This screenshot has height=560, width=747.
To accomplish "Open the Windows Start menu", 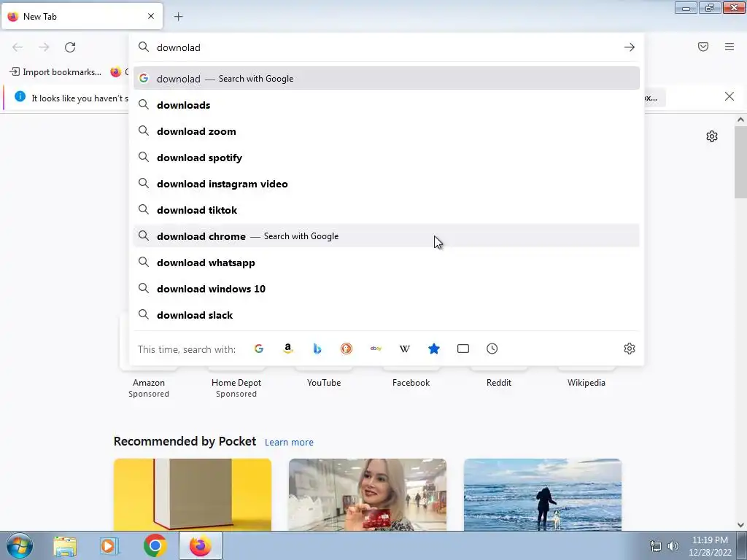I will (x=20, y=545).
